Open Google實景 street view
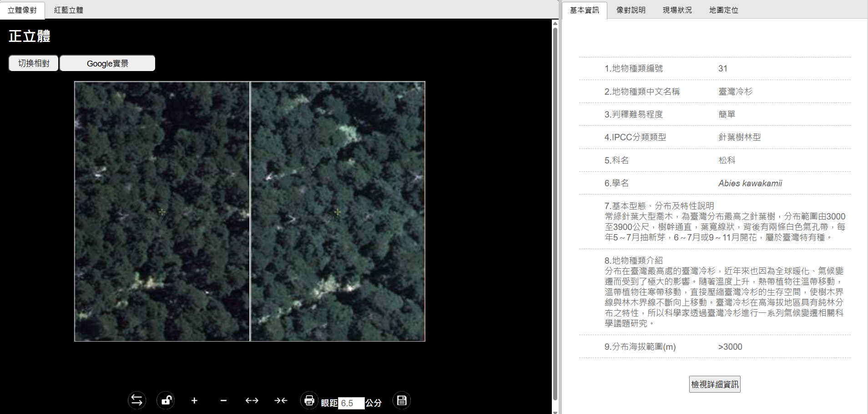The height and width of the screenshot is (414, 868). click(107, 63)
